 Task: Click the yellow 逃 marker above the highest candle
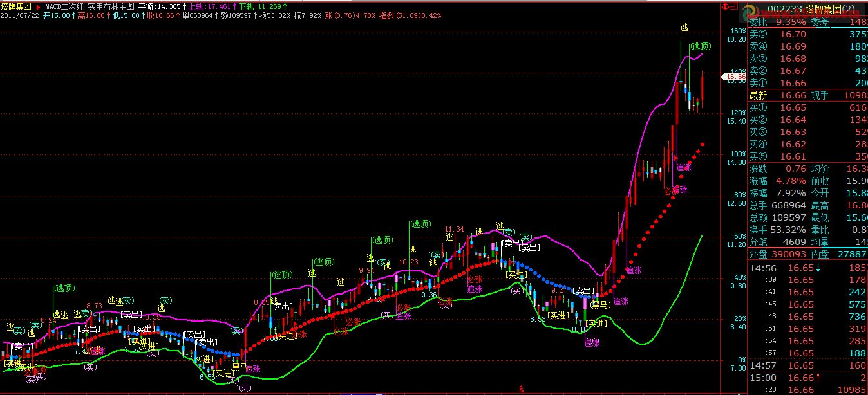click(684, 27)
